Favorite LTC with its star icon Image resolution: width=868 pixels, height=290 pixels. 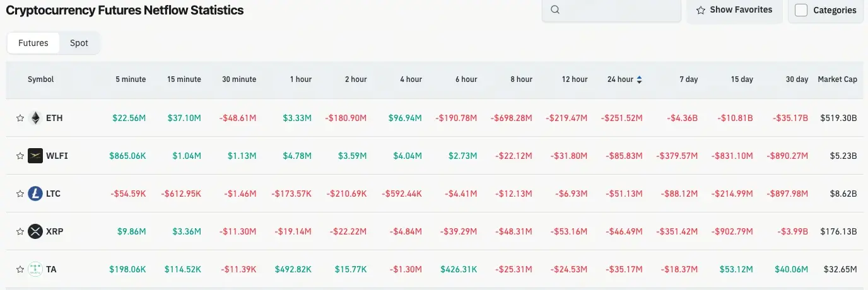tap(20, 194)
